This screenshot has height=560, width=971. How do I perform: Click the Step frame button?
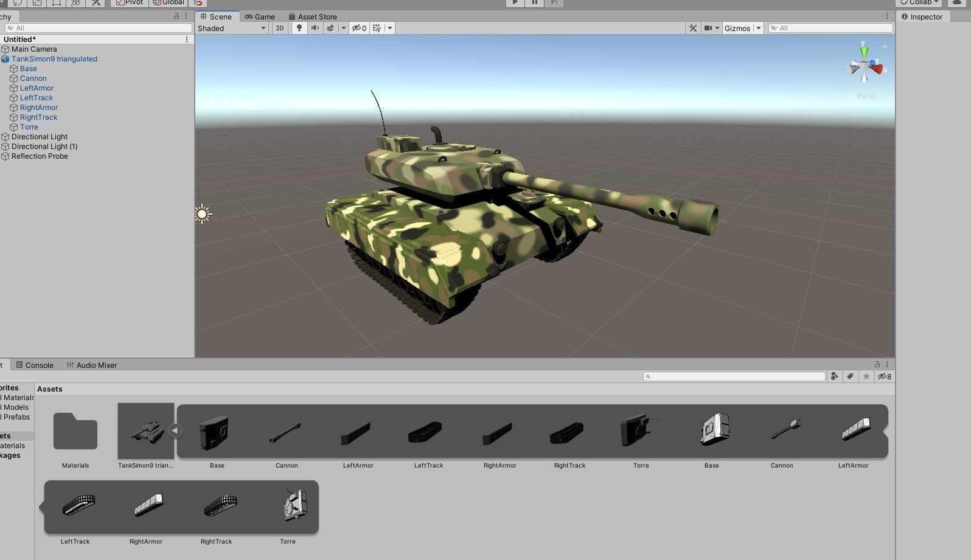coord(554,2)
